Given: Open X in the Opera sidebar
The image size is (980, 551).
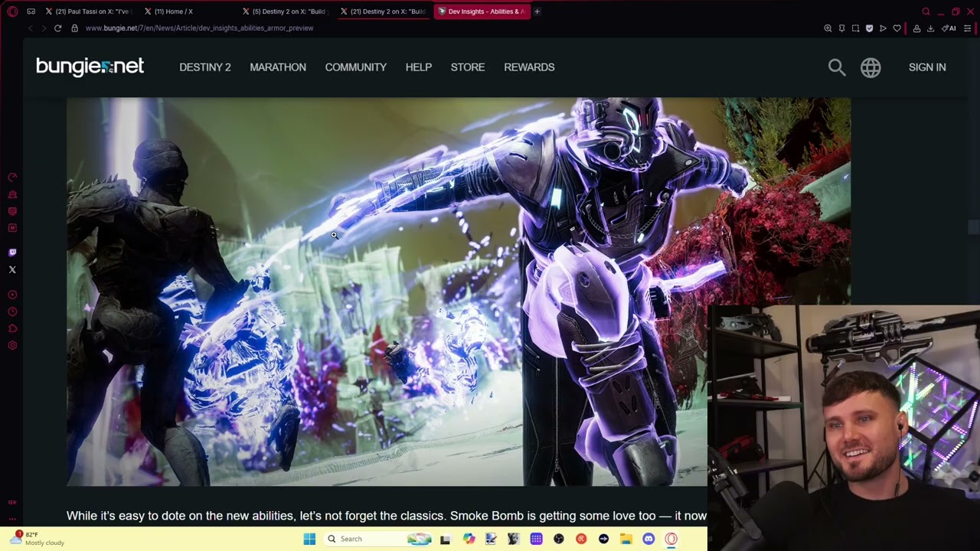Looking at the screenshot, I should point(12,269).
